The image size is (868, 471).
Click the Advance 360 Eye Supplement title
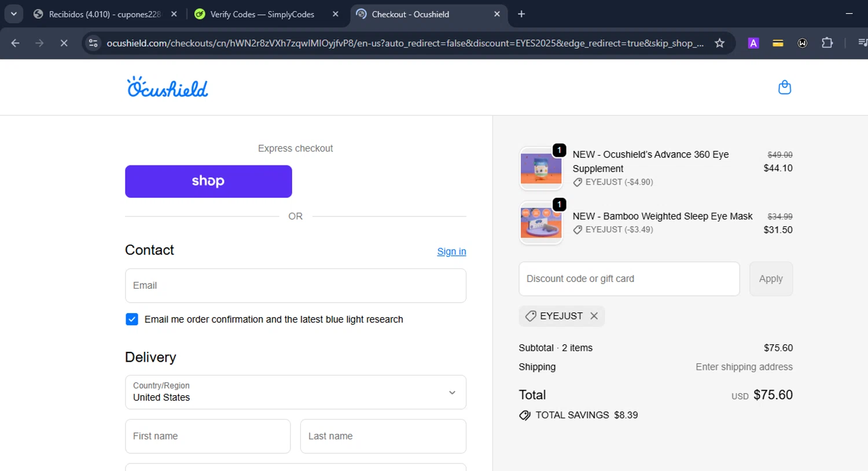pos(650,161)
